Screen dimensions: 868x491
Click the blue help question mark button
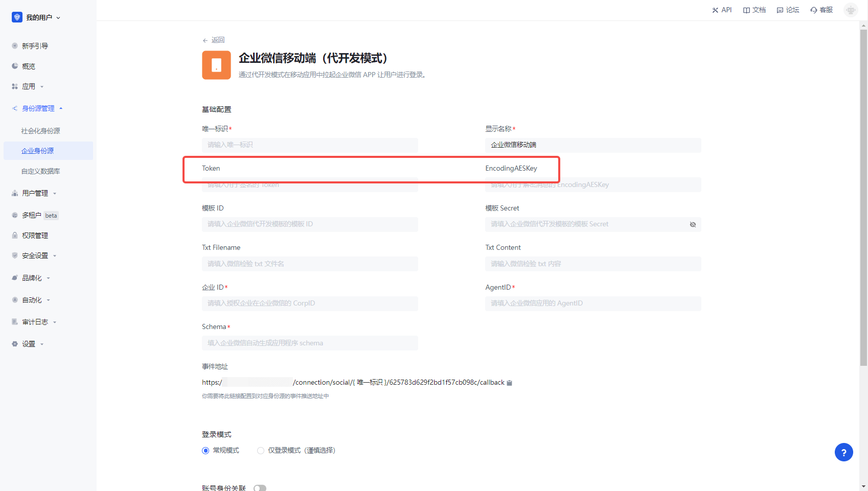(843, 452)
